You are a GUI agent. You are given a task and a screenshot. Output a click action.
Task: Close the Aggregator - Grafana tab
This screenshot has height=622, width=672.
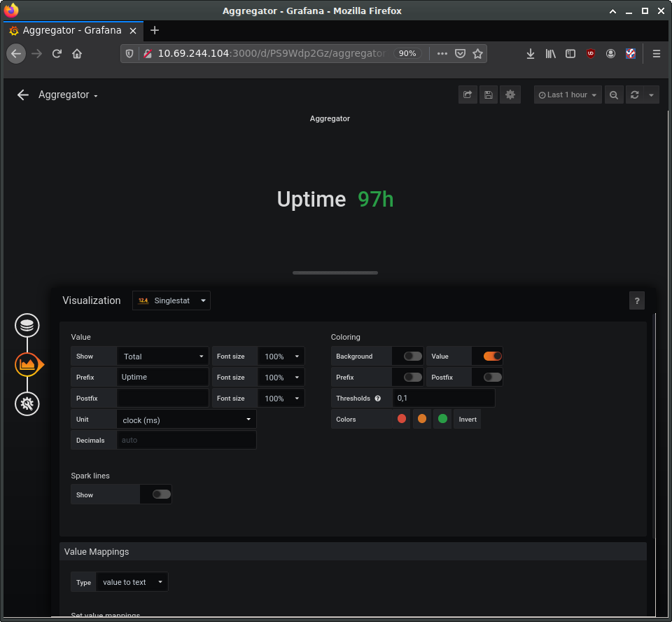click(x=133, y=30)
